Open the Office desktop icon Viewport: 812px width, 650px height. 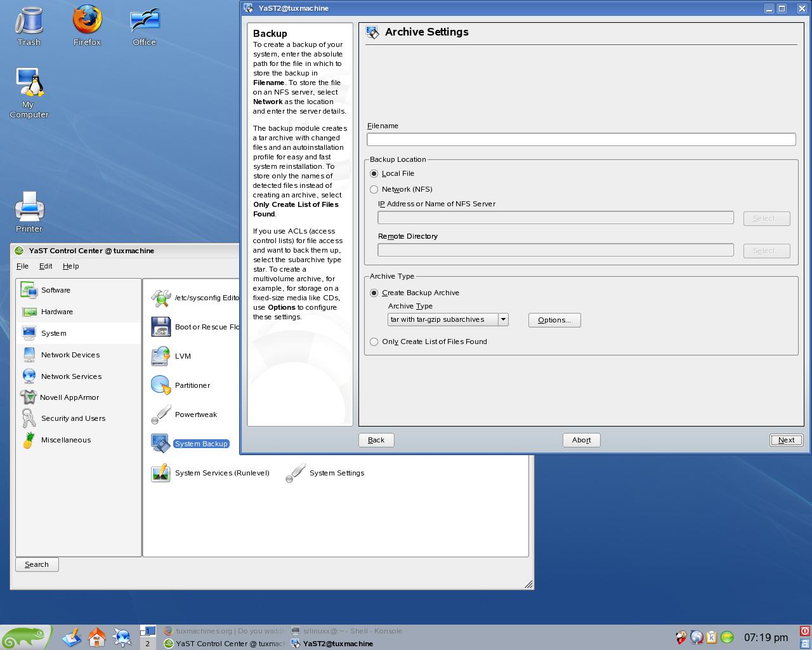144,27
